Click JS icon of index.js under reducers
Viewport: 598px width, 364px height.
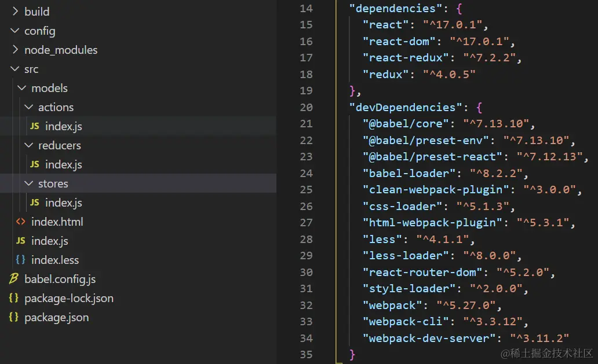[x=35, y=164]
